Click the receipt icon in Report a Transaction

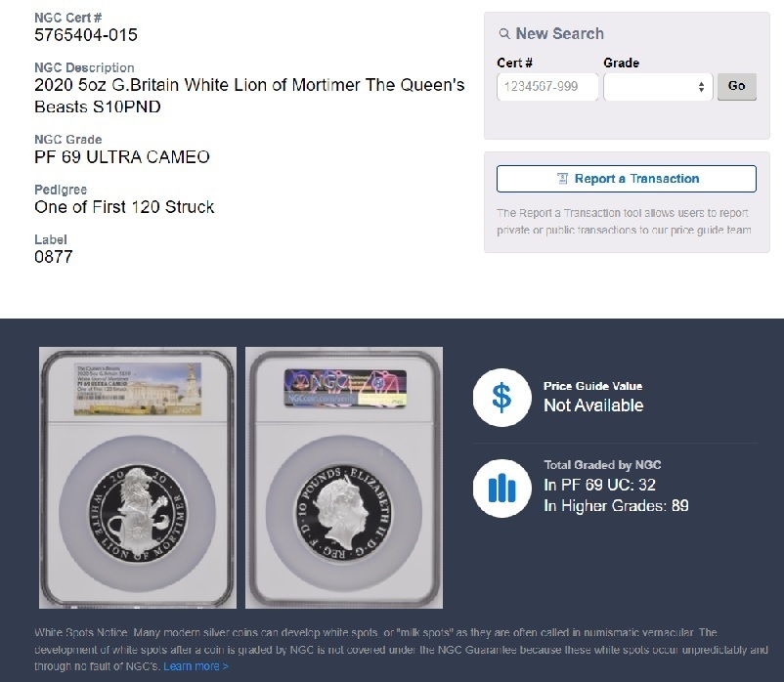pos(562,179)
